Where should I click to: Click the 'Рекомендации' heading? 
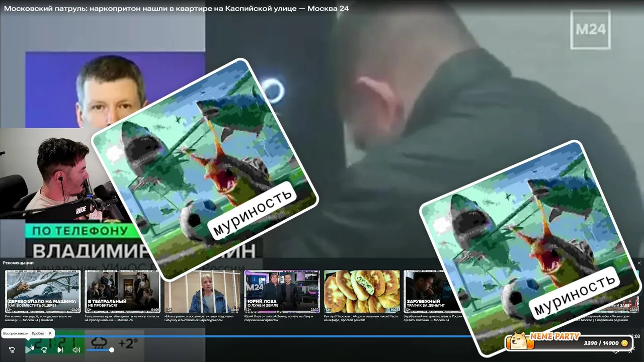(18, 263)
